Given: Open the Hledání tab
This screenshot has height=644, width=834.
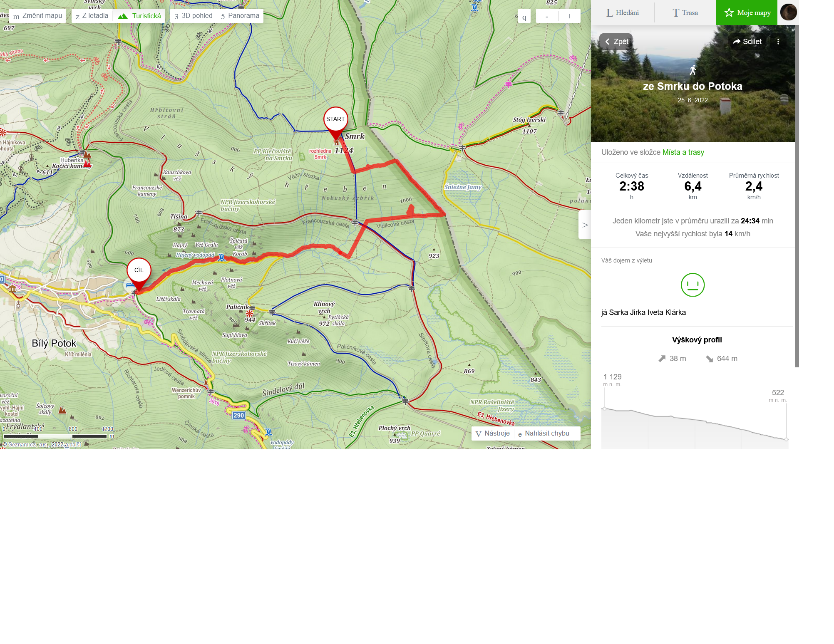Looking at the screenshot, I should 623,12.
